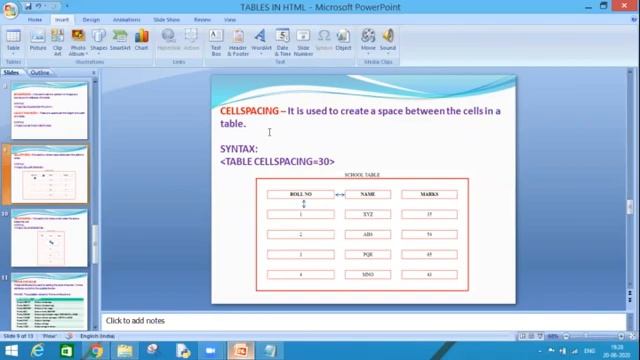Select the PowerPoint taskbar button

click(240, 351)
